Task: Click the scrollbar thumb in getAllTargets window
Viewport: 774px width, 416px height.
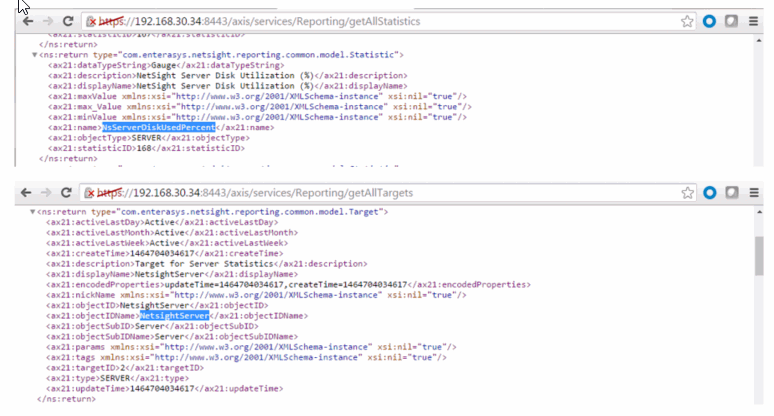Action: coord(759,256)
